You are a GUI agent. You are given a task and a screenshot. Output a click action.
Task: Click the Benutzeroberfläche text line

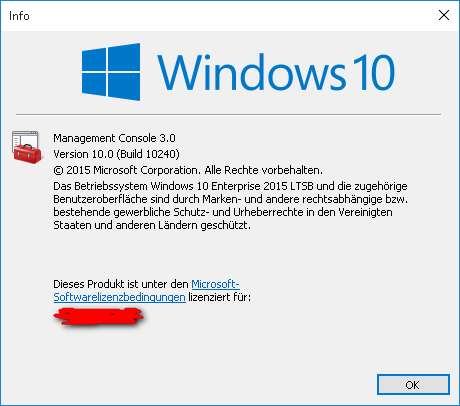(230, 199)
